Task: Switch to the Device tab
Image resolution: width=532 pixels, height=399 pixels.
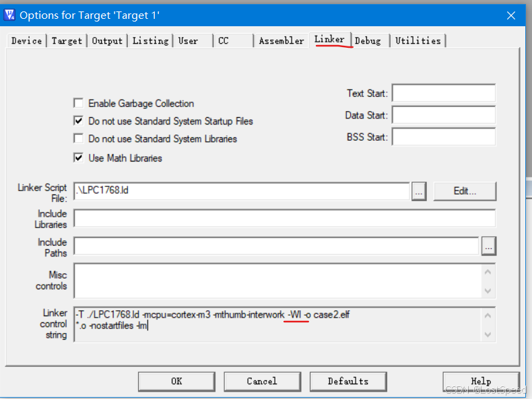Action: (x=26, y=40)
